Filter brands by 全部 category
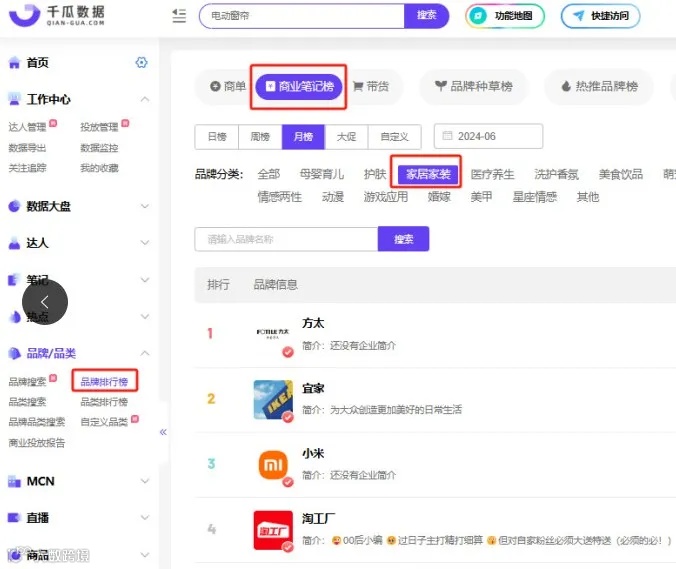The image size is (676, 569). point(269,174)
